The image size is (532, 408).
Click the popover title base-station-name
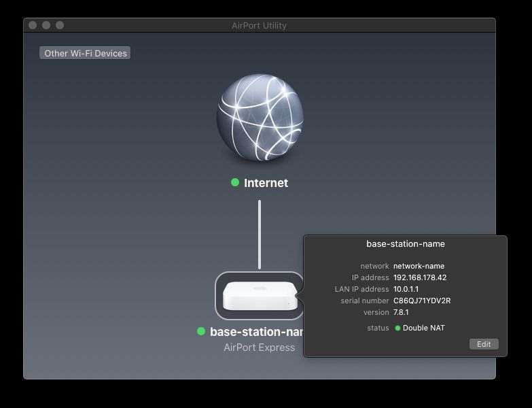[406, 243]
